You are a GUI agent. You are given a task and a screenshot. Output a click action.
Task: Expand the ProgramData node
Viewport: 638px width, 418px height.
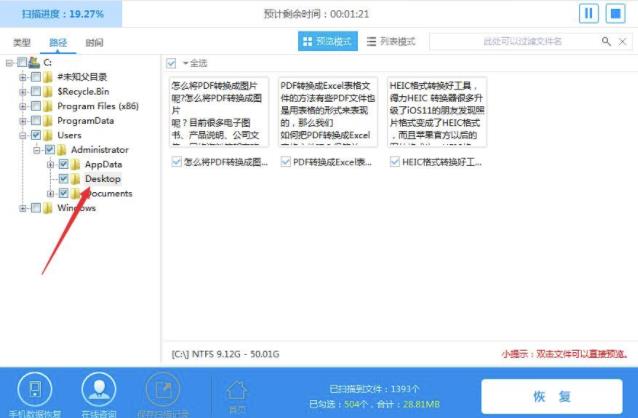[x=23, y=121]
